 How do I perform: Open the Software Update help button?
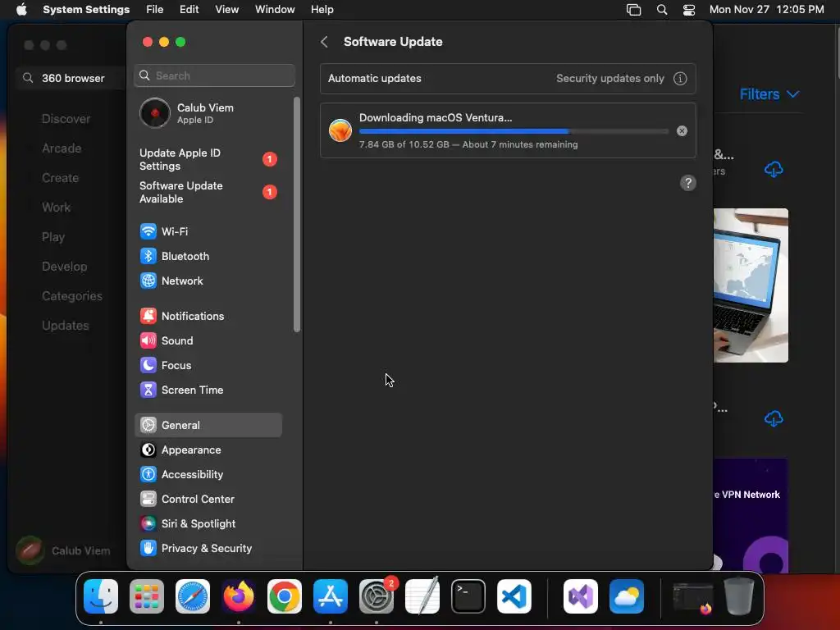[688, 183]
